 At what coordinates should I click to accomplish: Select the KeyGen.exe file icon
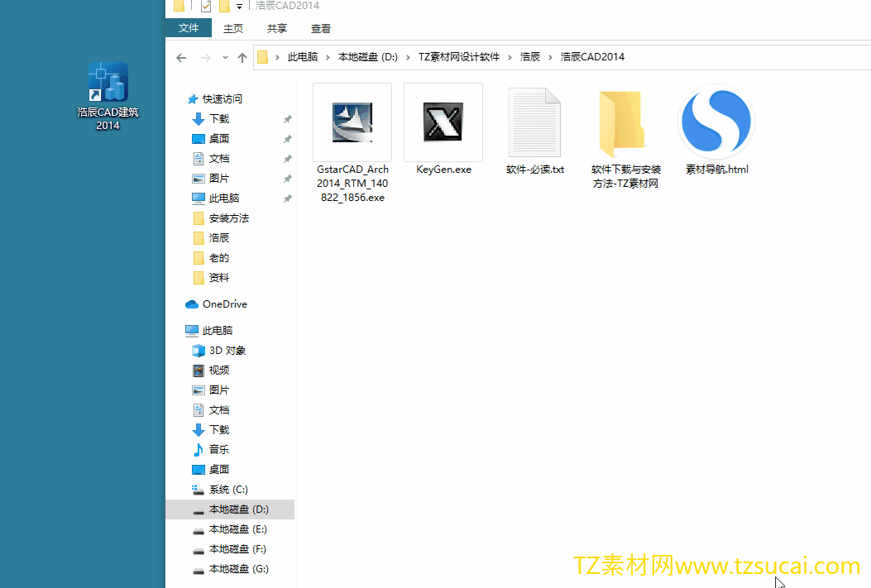click(x=443, y=122)
